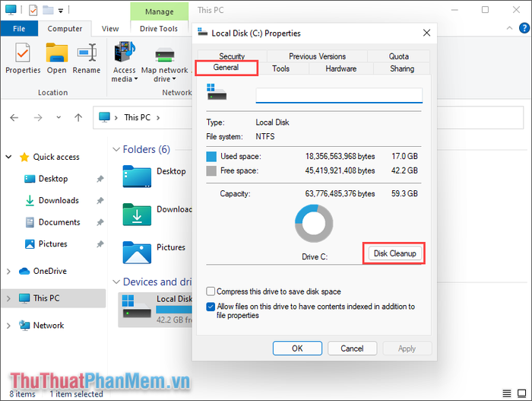Screen dimensions: 532x401
Task: Click the Cancel button
Action: (x=352, y=348)
